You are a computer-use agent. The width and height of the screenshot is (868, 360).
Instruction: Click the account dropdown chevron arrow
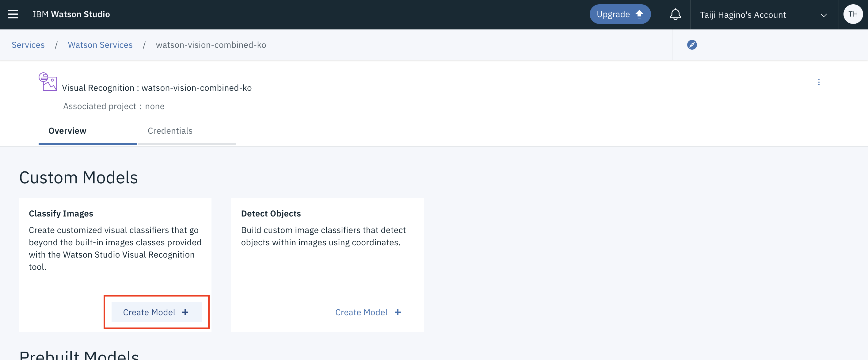824,15
